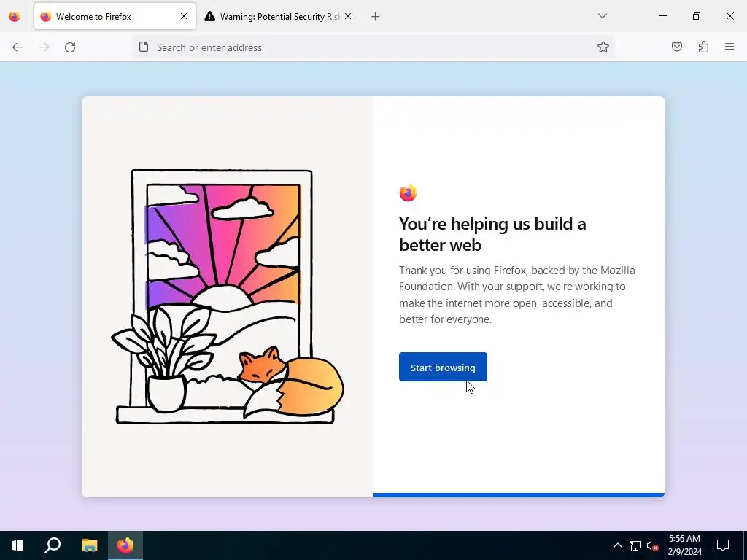Open the Windows Start menu
The image size is (747, 560).
tap(18, 545)
